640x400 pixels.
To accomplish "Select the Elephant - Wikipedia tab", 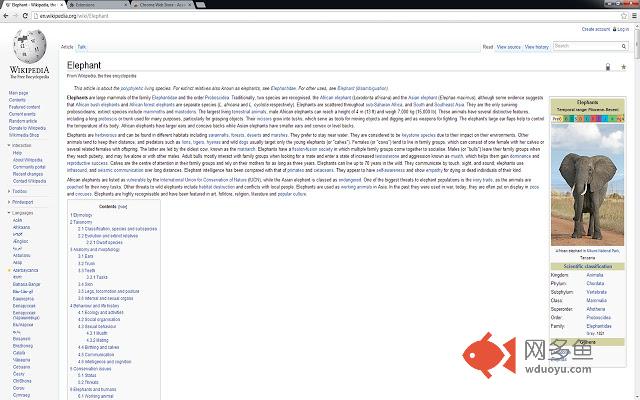I will (x=33, y=5).
